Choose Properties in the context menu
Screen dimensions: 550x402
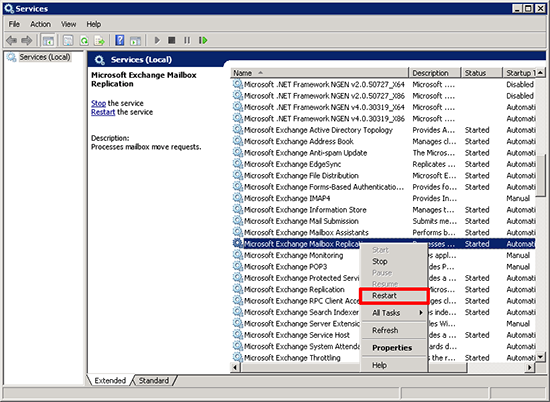[394, 348]
